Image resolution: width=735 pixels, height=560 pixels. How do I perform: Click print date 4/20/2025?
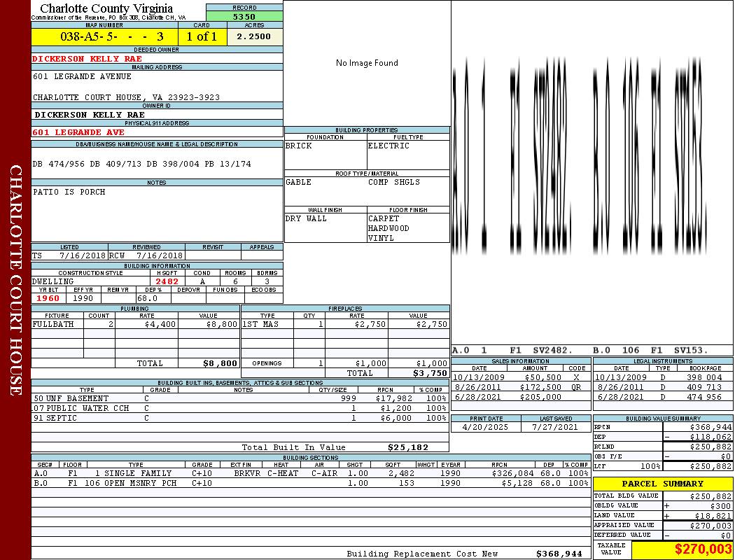[485, 428]
